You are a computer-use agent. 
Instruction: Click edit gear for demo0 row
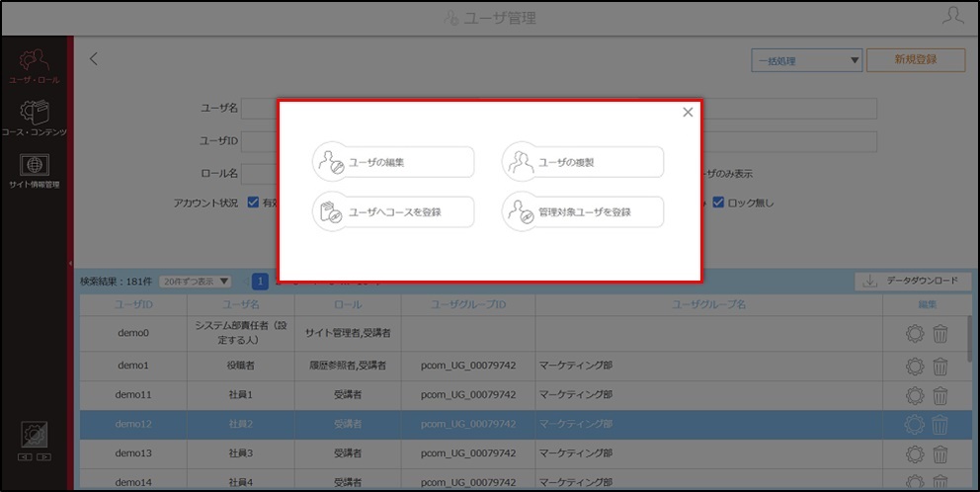(915, 333)
